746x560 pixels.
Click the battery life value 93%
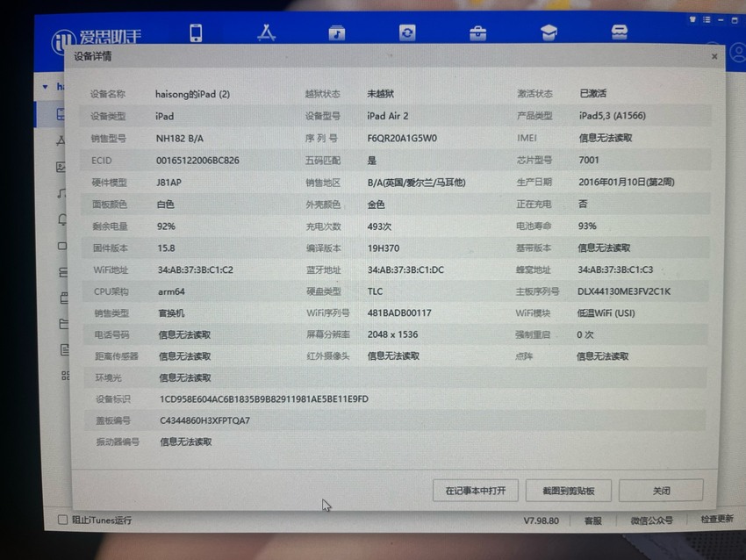(587, 226)
